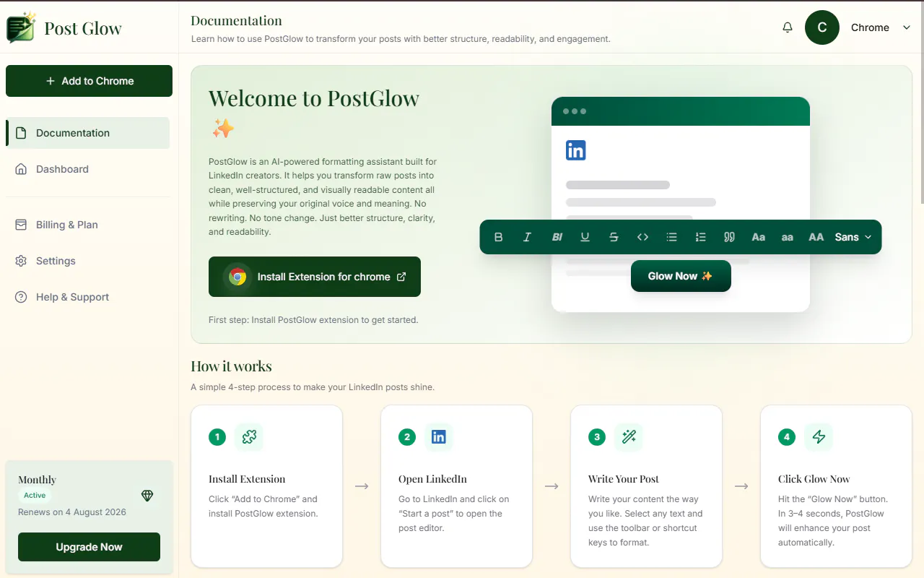Screen dimensions: 924x578
Task: Click the Write Your Post step title
Action: [624, 479]
